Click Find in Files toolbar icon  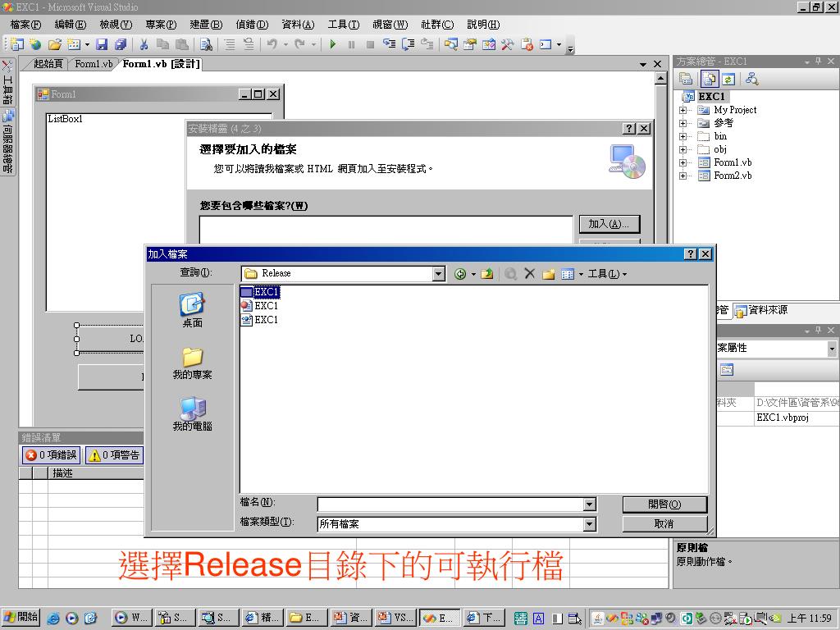[x=206, y=44]
